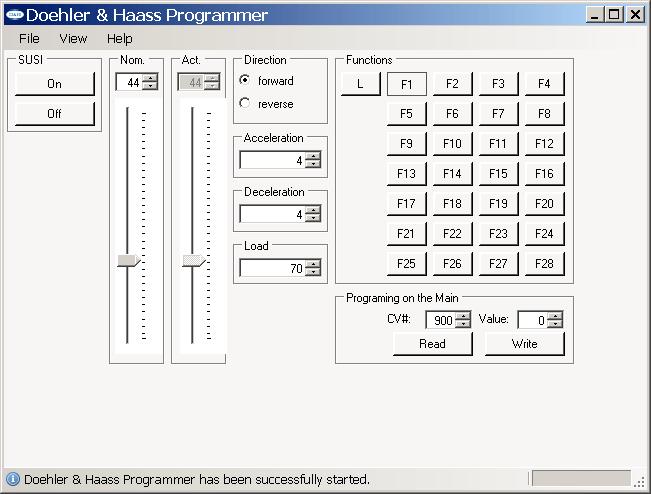This screenshot has height=494, width=651.
Task: Increase the CV Value field
Action: 555,316
